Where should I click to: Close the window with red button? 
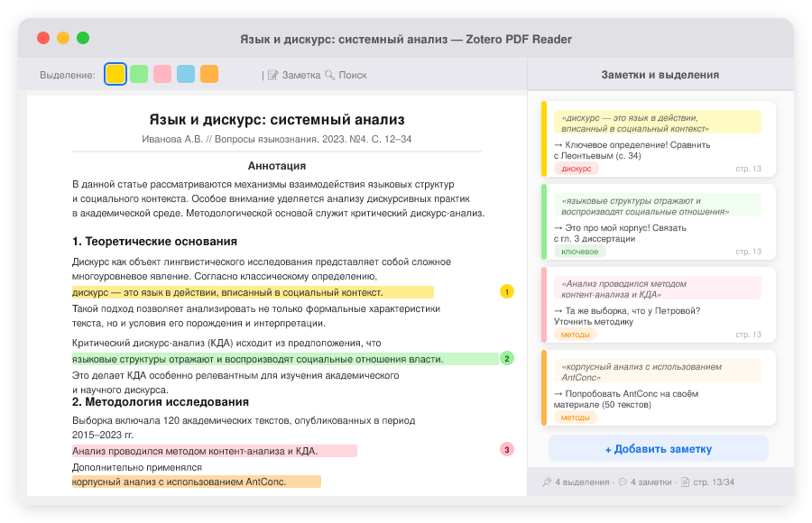43,38
